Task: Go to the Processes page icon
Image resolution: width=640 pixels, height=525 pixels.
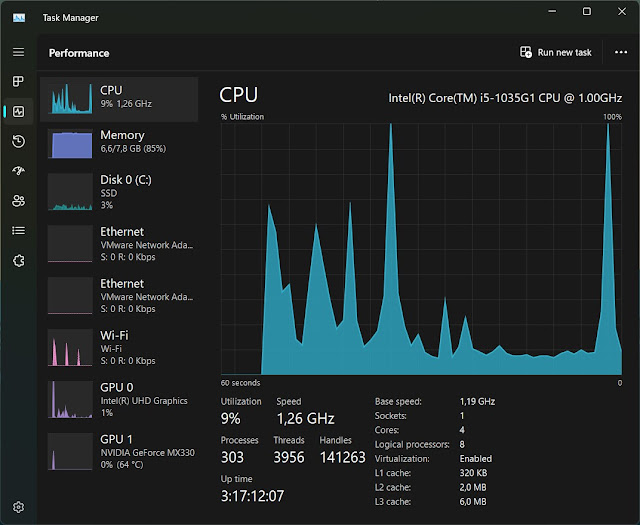Action: 18,81
